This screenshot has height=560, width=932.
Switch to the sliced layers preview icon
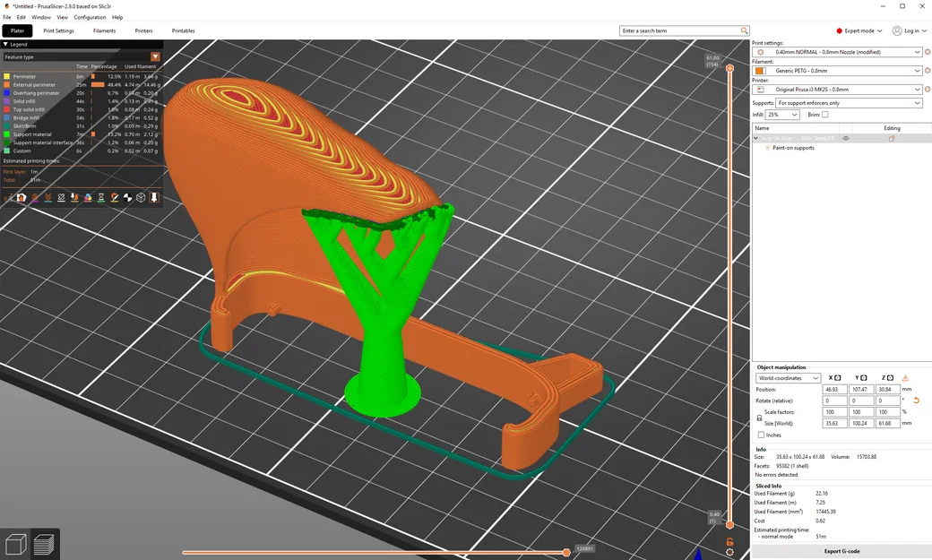tap(45, 544)
